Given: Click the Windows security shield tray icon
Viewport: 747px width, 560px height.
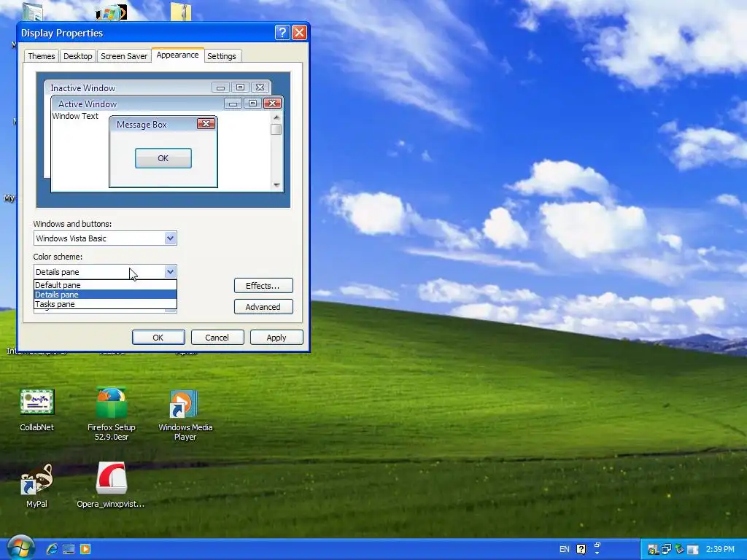Looking at the screenshot, I should pos(653,550).
